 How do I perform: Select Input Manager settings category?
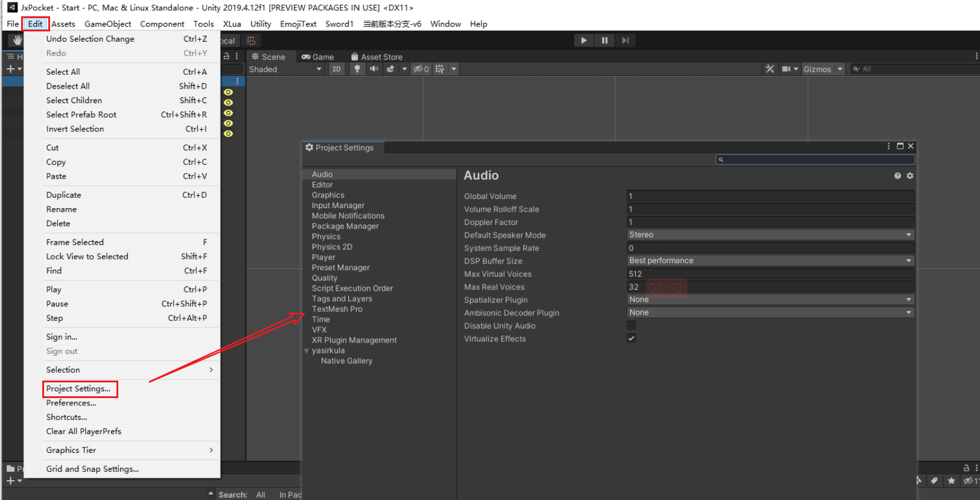point(338,206)
